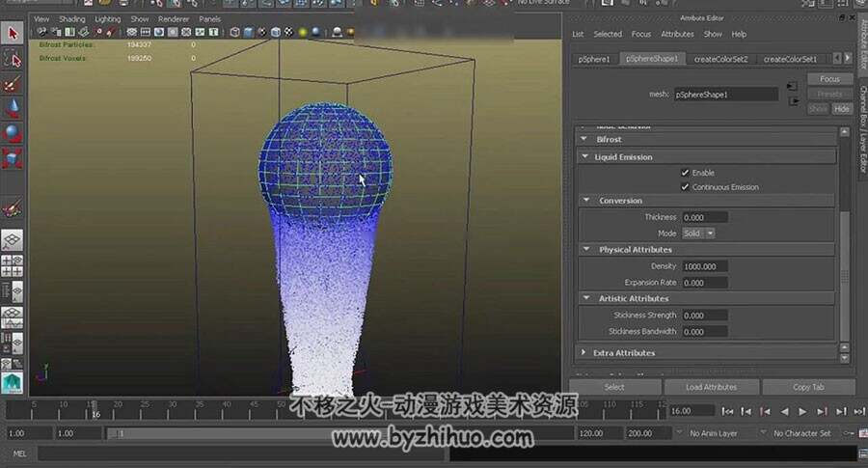Expand the Extra Attributes section

tap(583, 352)
